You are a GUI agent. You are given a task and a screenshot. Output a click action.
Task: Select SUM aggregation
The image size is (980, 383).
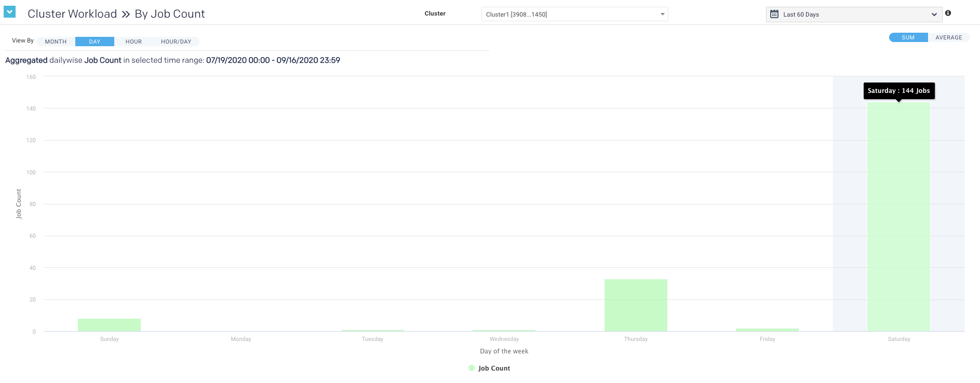click(x=908, y=37)
